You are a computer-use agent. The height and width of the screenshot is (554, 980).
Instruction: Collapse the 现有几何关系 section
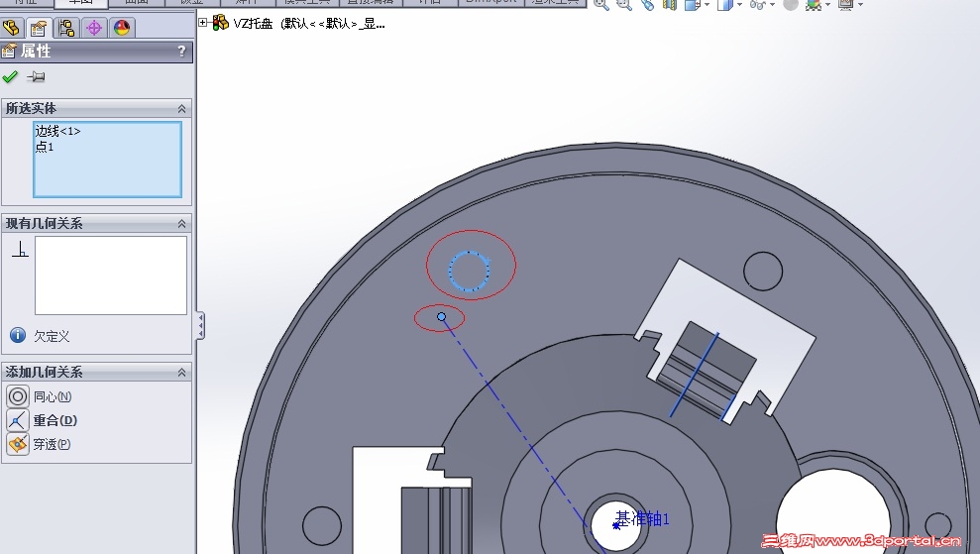[x=181, y=224]
